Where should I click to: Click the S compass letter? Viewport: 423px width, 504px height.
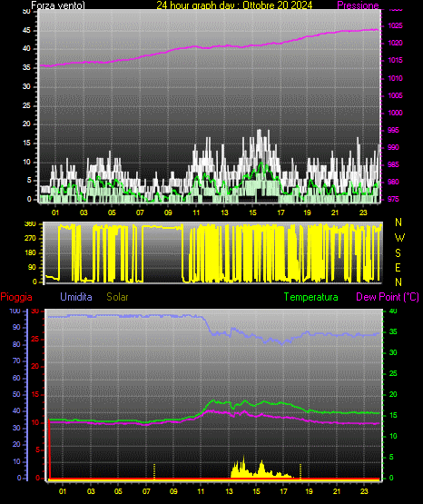tap(398, 253)
